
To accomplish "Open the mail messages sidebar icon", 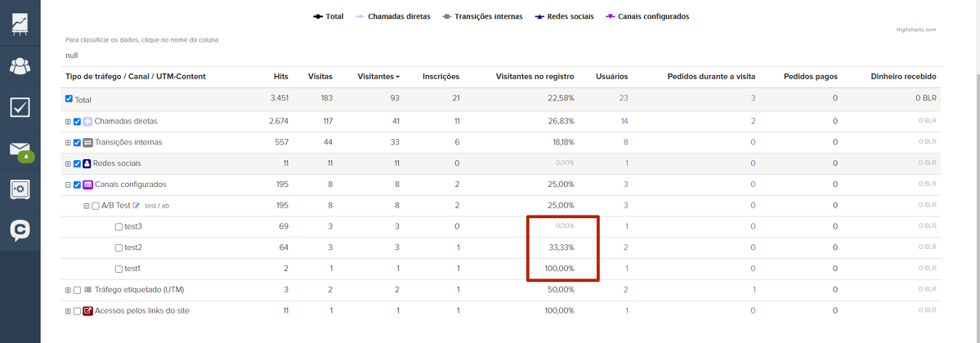I will point(18,149).
